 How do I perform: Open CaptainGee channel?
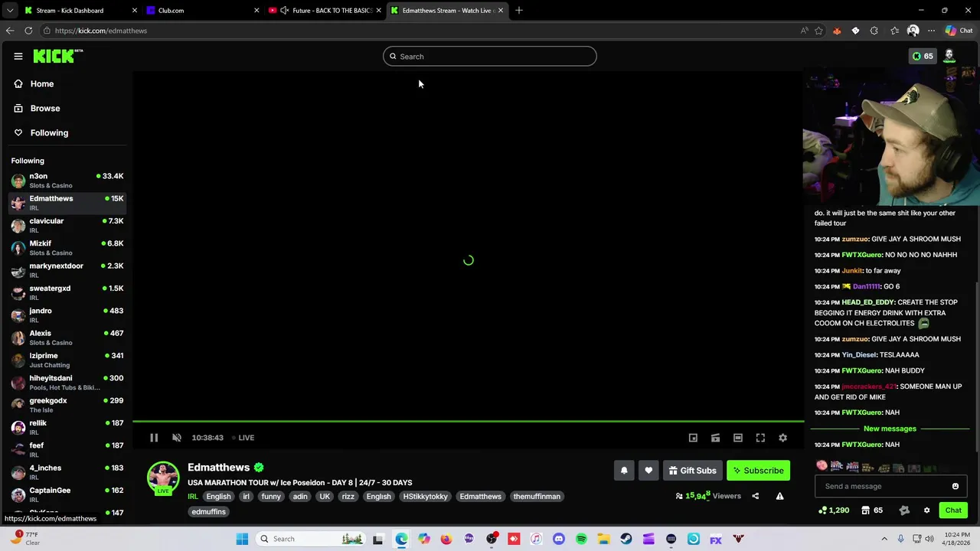pyautogui.click(x=67, y=494)
